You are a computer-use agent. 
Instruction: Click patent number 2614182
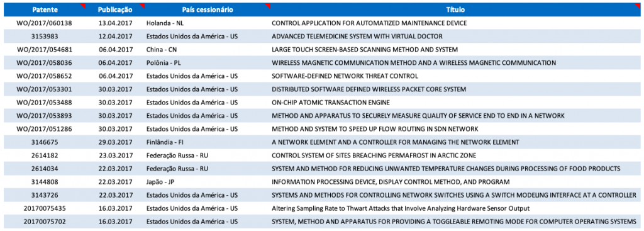[45, 155]
